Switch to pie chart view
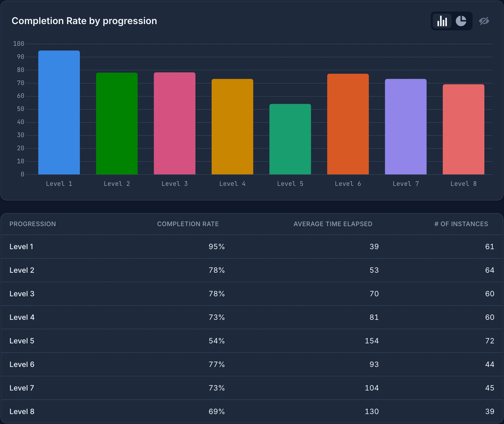This screenshot has width=504, height=424. tap(461, 21)
